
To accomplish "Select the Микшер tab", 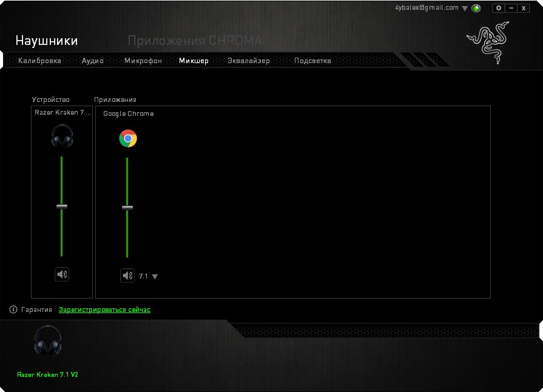I will coord(194,61).
